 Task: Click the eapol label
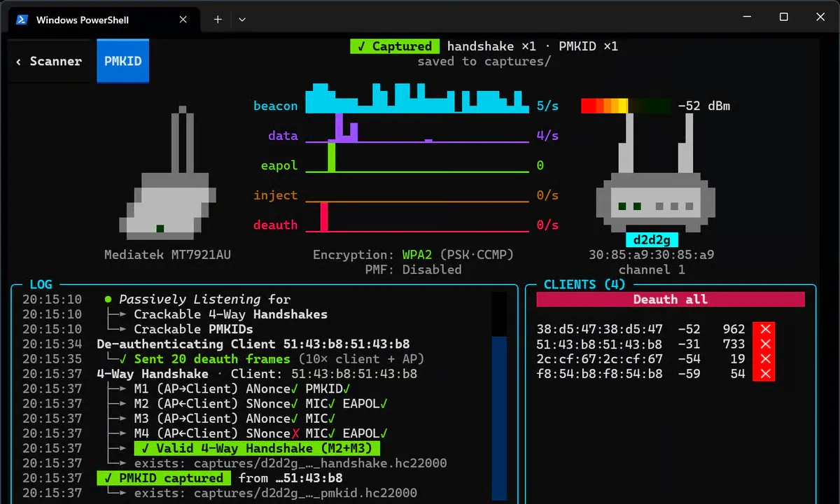(279, 166)
